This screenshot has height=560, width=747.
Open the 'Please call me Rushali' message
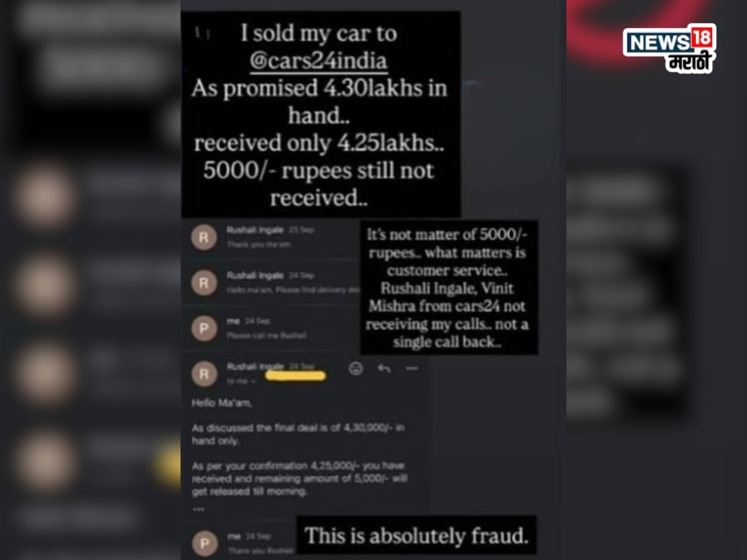pyautogui.click(x=271, y=328)
